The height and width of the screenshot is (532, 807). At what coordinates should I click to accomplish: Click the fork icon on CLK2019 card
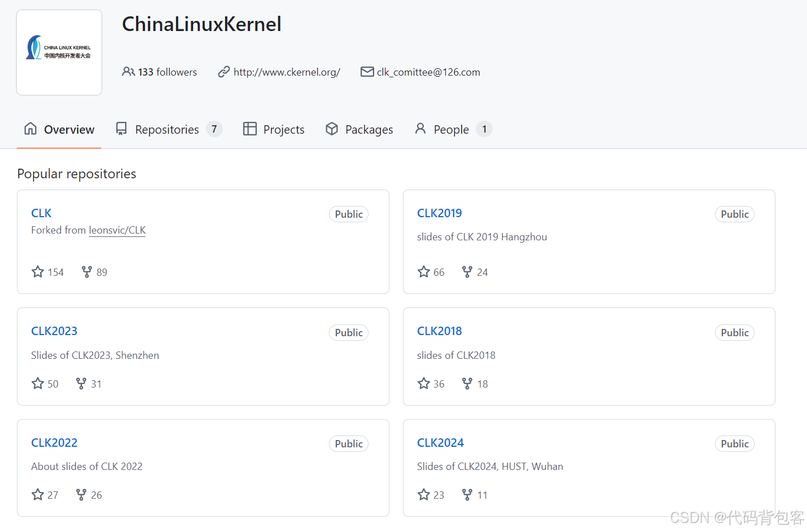[467, 272]
